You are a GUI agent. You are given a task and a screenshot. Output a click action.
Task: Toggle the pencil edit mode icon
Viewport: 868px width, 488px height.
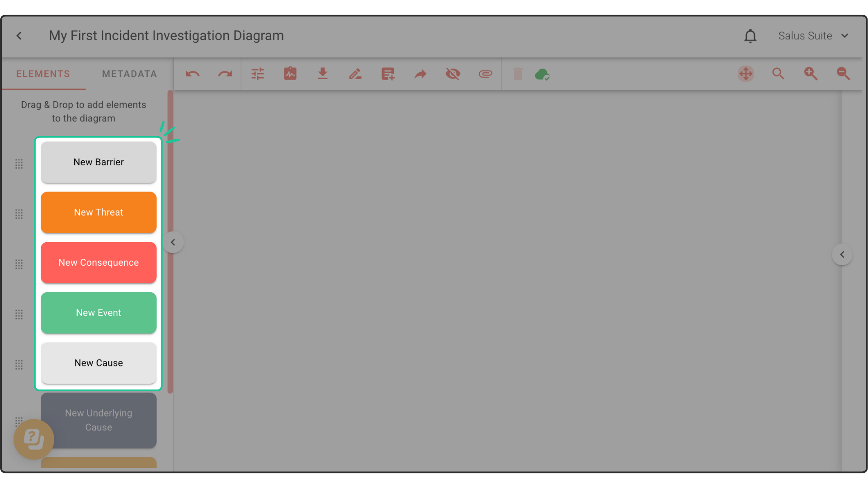pos(355,74)
